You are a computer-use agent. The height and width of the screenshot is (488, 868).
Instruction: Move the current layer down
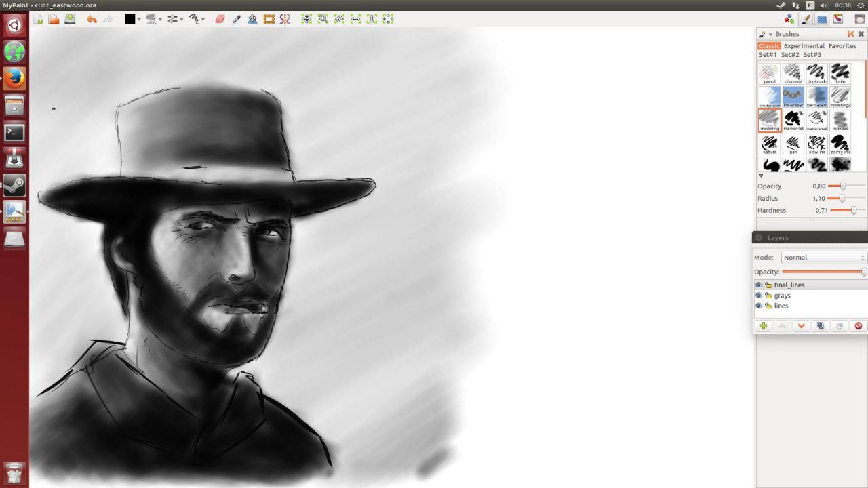tap(801, 326)
